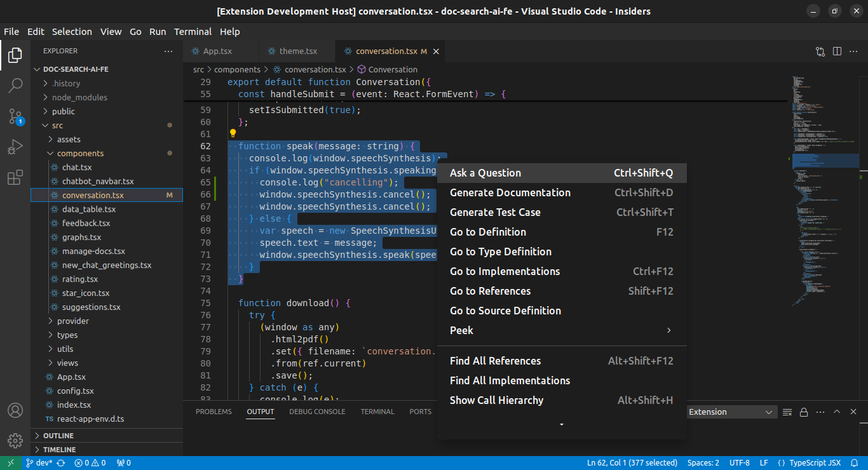The width and height of the screenshot is (868, 470).
Task: Open the Source Control view icon
Action: point(15,116)
